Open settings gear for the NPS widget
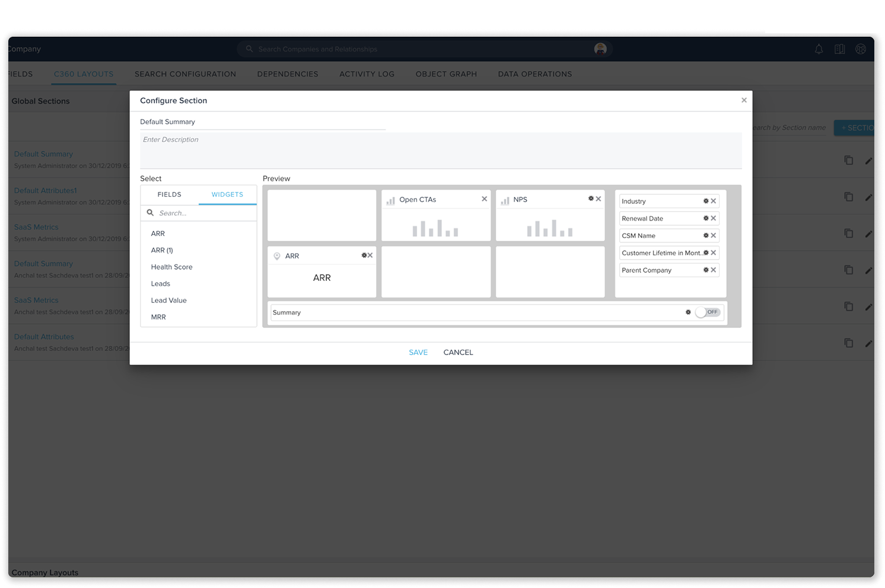The image size is (885, 588). pyautogui.click(x=591, y=199)
